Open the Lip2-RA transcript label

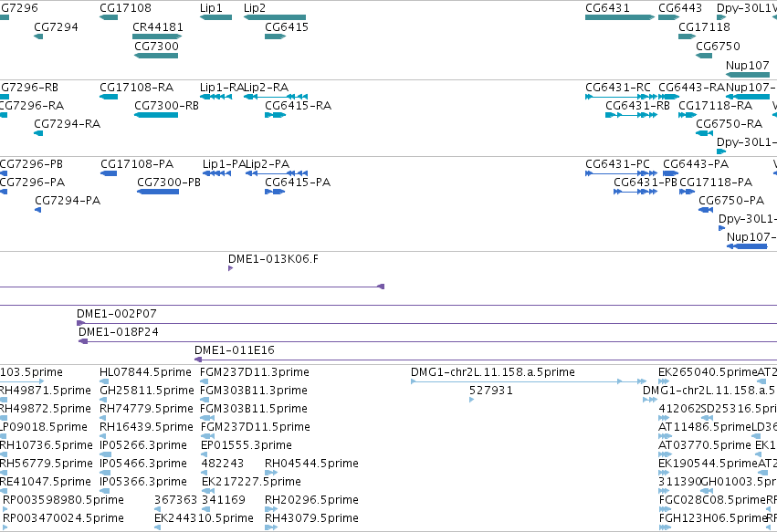pyautogui.click(x=266, y=88)
